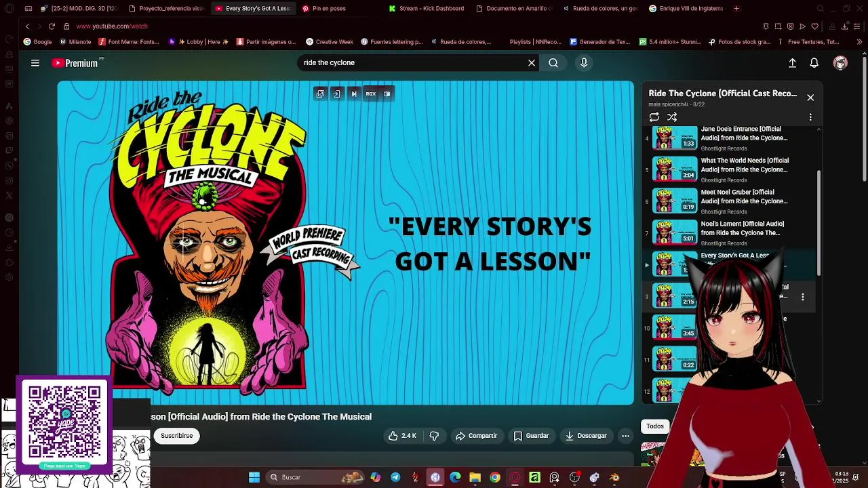The image size is (868, 488).
Task: Go back with the browser back arrow
Action: [27, 26]
